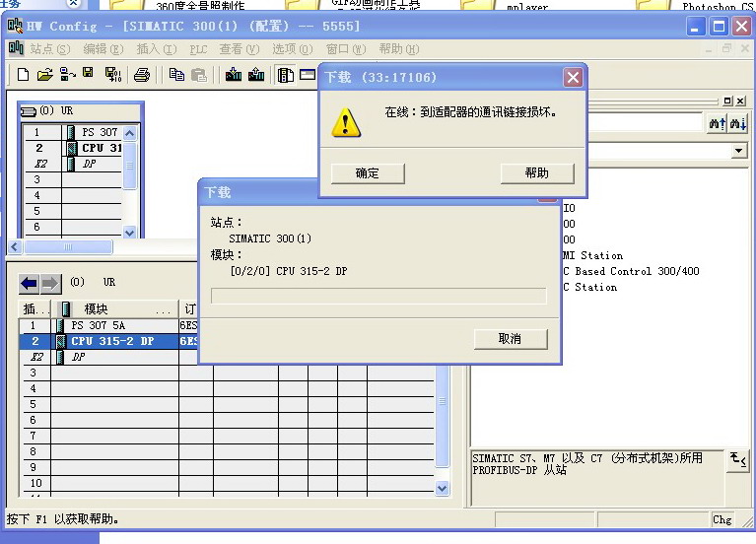Click the Download to module toolbar icon
This screenshot has width=756, height=544.
pyautogui.click(x=234, y=75)
